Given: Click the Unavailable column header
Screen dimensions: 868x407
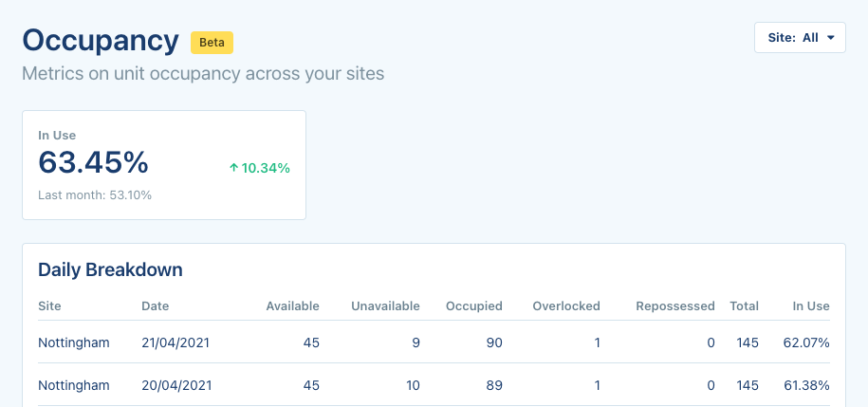Looking at the screenshot, I should point(385,306).
